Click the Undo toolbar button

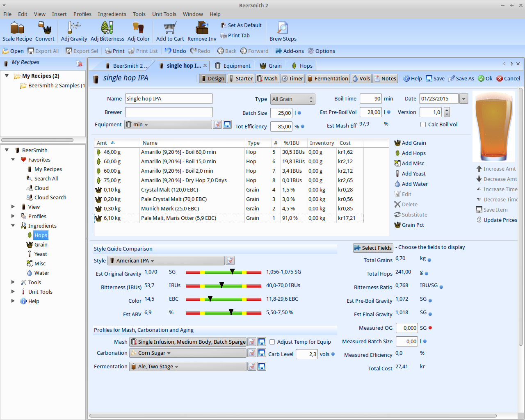click(x=176, y=51)
